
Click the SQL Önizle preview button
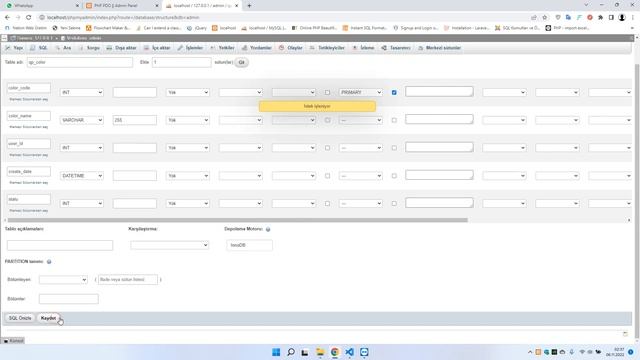click(x=20, y=318)
